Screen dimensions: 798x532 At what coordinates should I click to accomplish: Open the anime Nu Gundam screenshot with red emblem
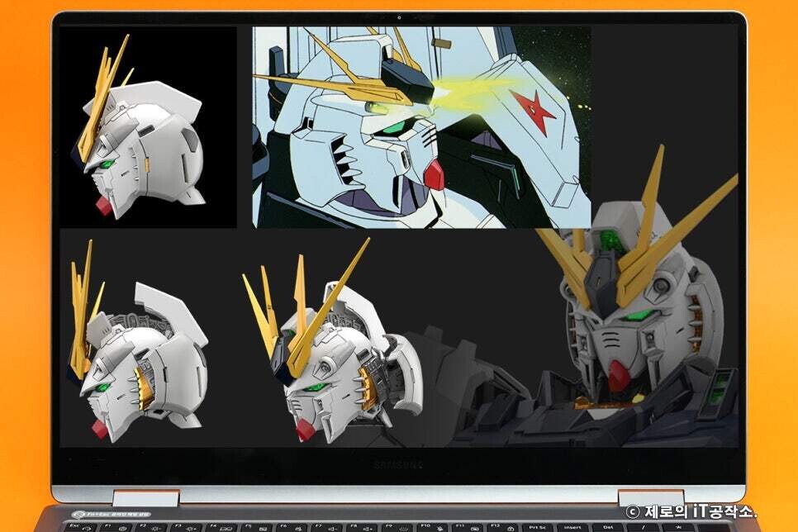click(421, 127)
